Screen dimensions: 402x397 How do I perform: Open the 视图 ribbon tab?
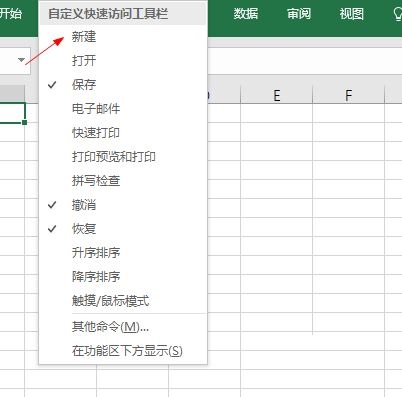tap(351, 14)
